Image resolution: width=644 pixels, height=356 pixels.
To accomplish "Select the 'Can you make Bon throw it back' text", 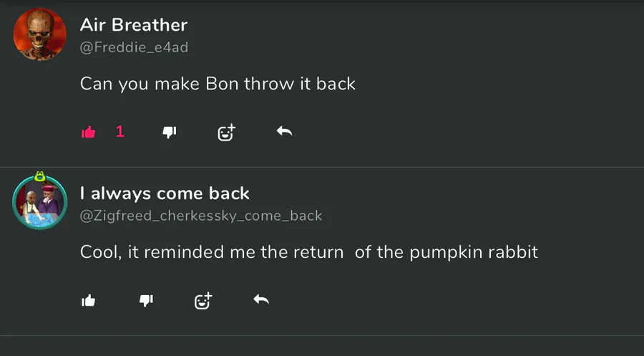I will [x=218, y=85].
